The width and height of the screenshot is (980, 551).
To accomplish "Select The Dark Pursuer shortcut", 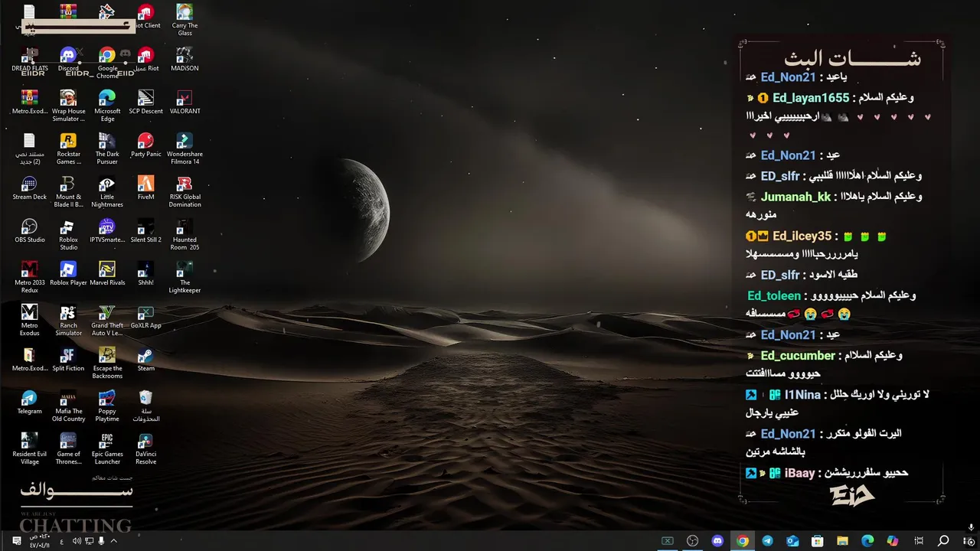I will coord(107,148).
